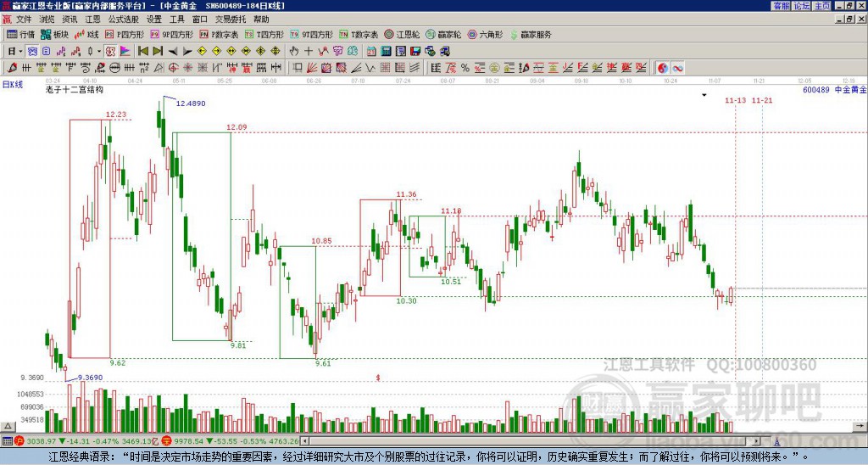Click the save floppy disk icon
The height and width of the screenshot is (465, 868).
click(415, 52)
